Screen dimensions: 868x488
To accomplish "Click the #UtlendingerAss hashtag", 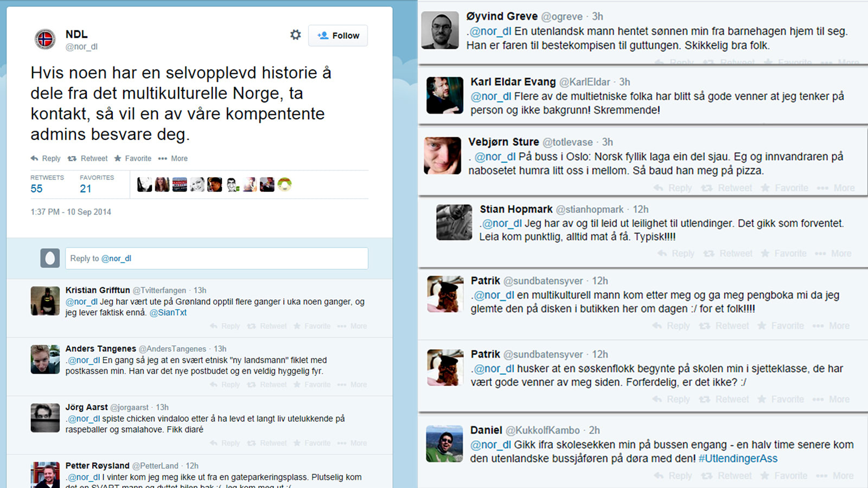I will [738, 459].
